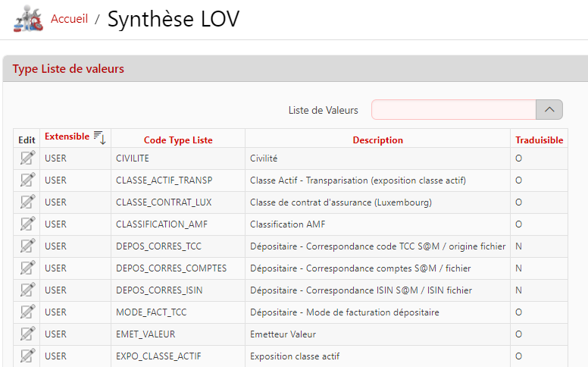The image size is (588, 367).
Task: Expand the Liste de Valeurs dropdown arrow
Action: tap(549, 110)
